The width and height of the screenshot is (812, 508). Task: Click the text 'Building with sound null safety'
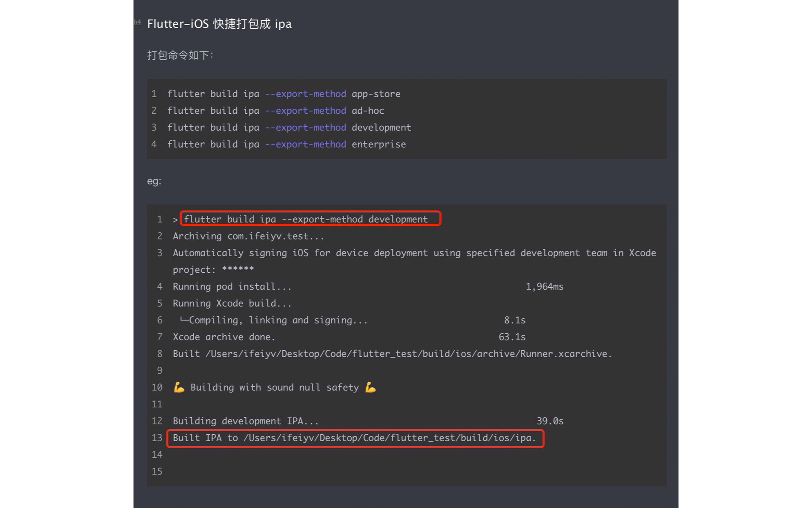coord(275,388)
